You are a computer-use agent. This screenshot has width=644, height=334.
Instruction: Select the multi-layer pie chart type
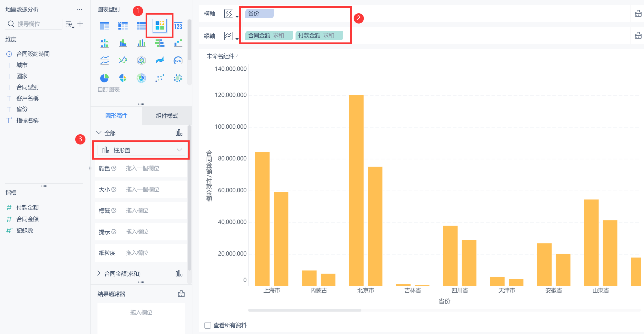click(141, 78)
